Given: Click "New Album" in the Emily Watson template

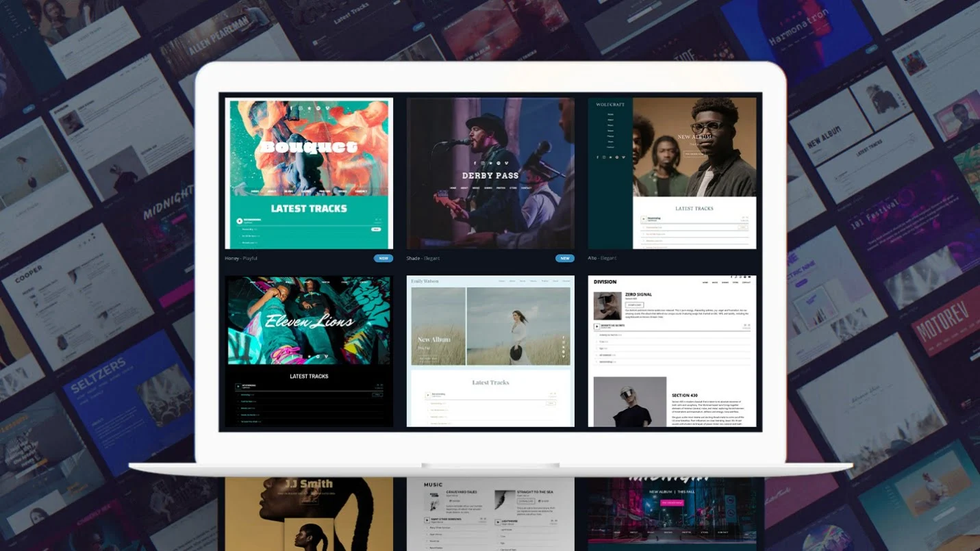Looking at the screenshot, I should (434, 339).
